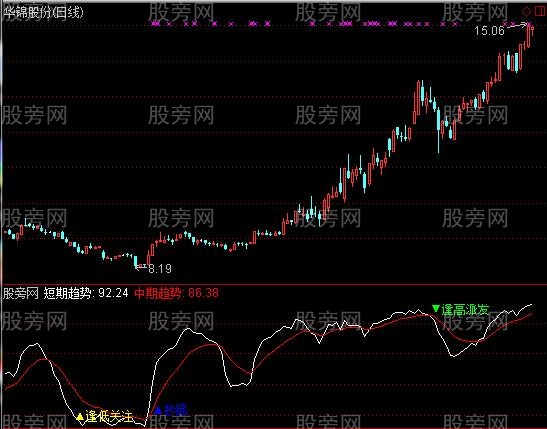Click the 8.19 low price label

pos(160,268)
